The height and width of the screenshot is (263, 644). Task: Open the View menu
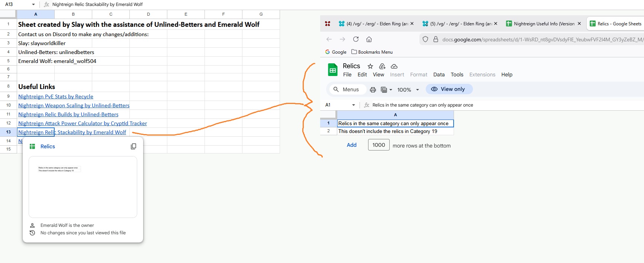pos(379,75)
